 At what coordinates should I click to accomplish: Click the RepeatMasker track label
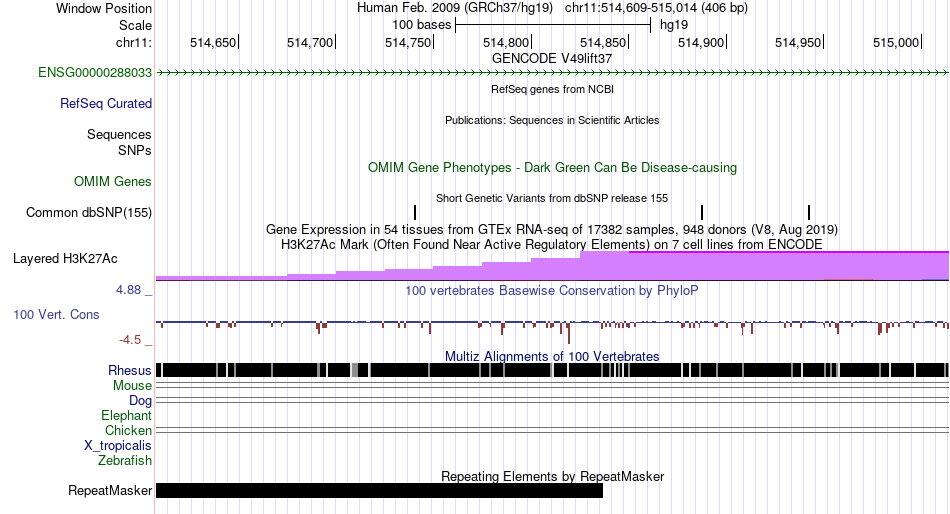point(110,490)
